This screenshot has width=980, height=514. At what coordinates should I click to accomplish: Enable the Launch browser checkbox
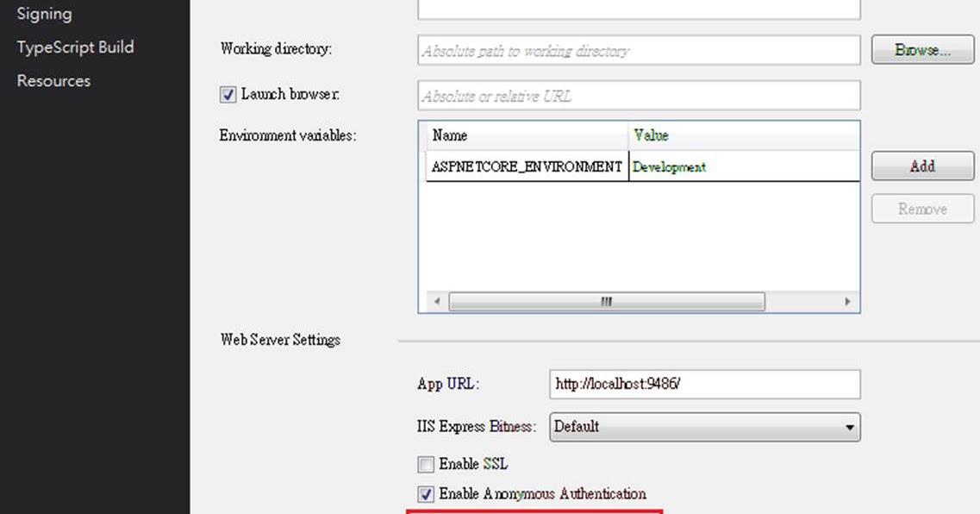(228, 94)
